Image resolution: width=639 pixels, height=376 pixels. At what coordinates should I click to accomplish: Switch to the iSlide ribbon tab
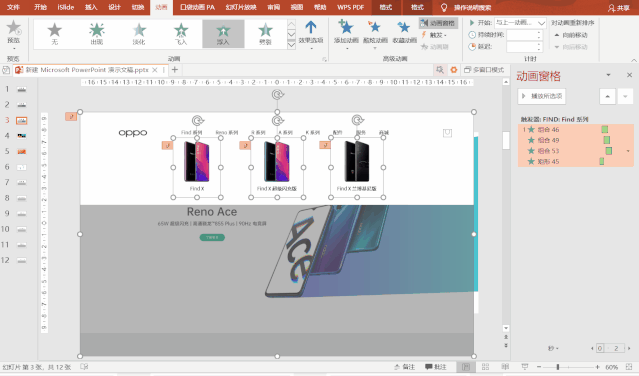[x=66, y=7]
